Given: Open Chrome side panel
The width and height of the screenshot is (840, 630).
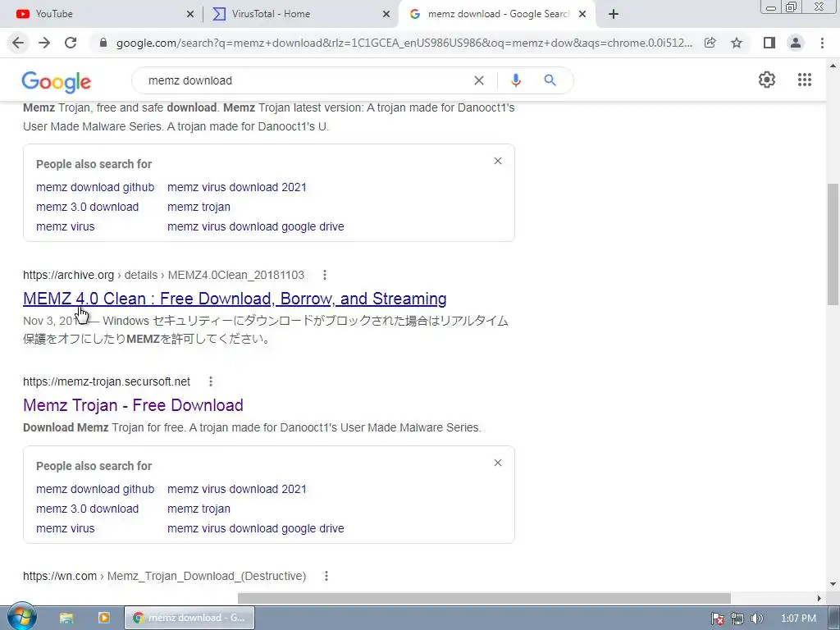Looking at the screenshot, I should coord(769,43).
